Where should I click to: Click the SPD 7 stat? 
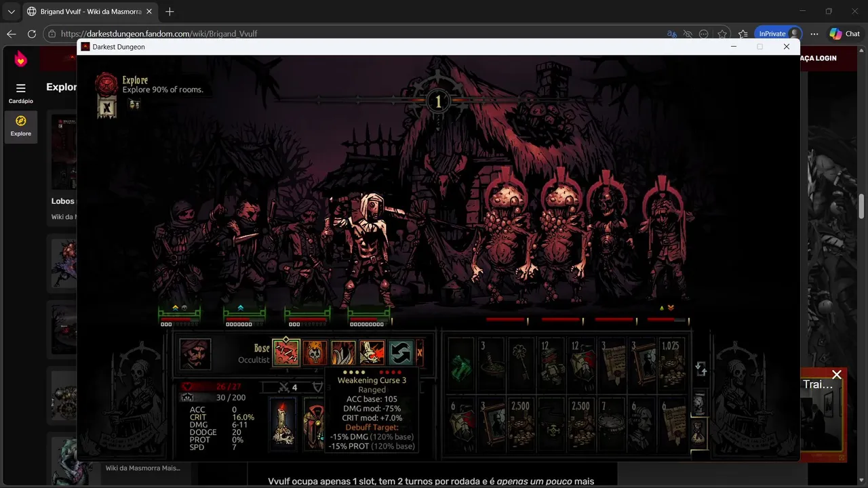click(213, 447)
